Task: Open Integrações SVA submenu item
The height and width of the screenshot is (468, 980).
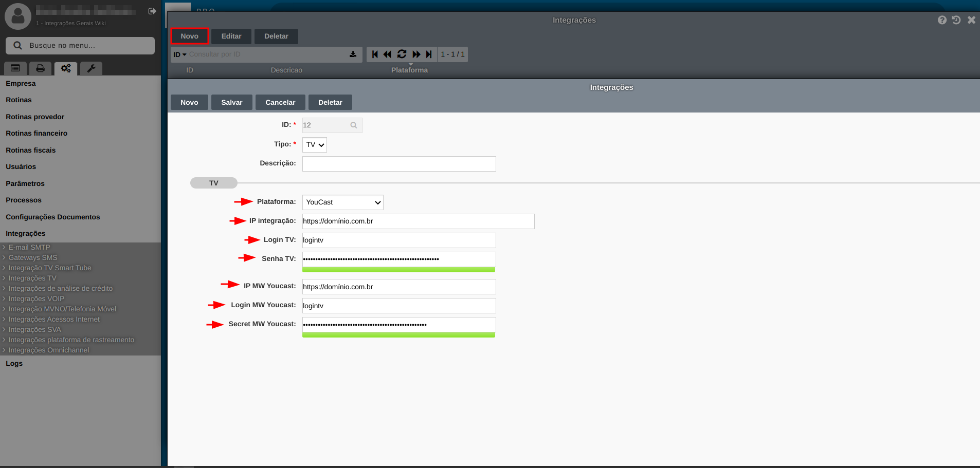Action: tap(34, 330)
